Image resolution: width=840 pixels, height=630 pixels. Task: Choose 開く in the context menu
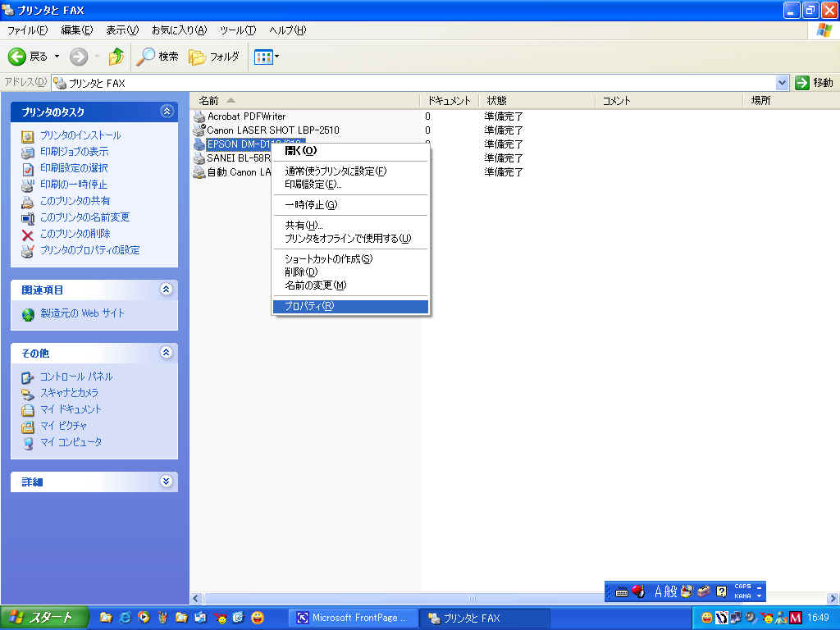350,151
